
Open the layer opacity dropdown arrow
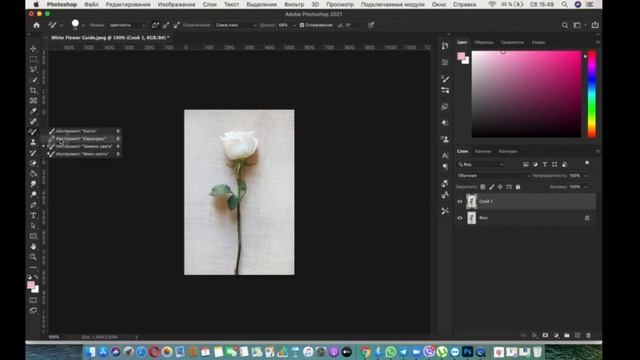click(x=586, y=176)
